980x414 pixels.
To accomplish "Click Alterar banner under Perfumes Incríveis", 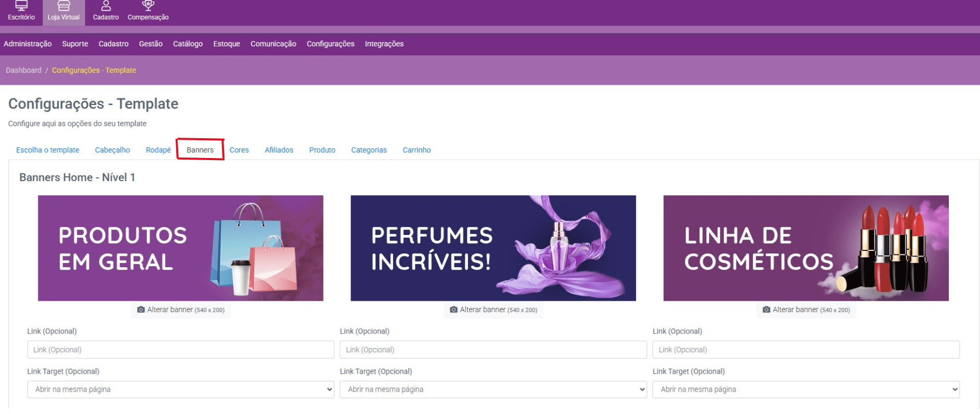I will click(x=494, y=310).
